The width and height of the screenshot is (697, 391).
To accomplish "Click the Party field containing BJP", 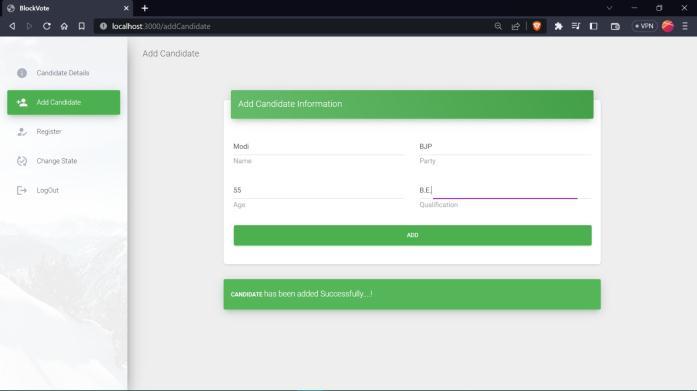I will point(505,147).
